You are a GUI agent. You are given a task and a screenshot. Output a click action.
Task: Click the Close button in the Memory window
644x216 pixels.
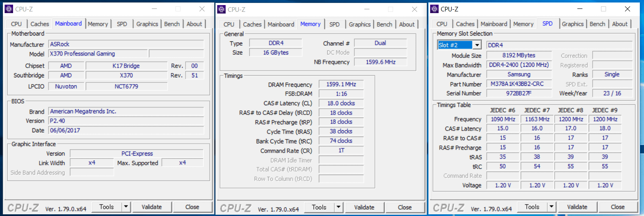(405, 207)
